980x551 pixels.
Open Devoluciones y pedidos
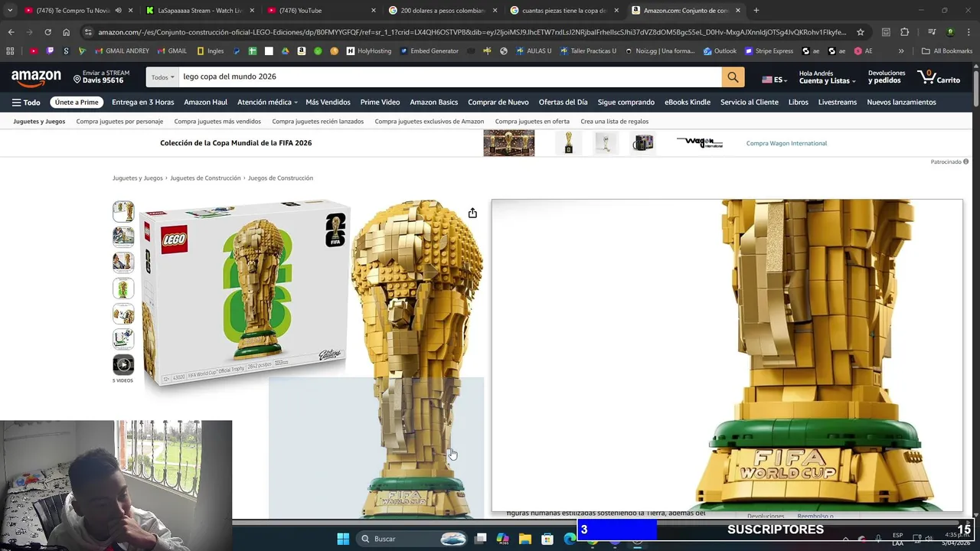tap(887, 77)
